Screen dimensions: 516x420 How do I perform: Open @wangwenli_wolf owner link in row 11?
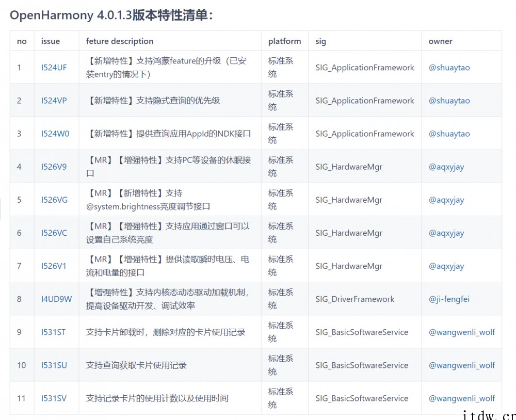(x=462, y=398)
